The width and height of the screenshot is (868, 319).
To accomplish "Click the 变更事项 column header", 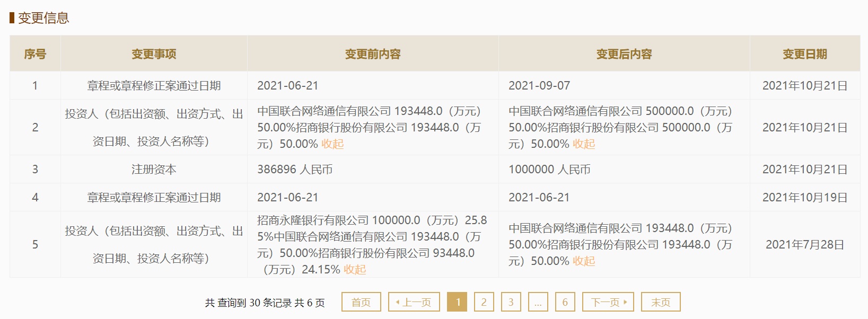I will click(x=154, y=54).
